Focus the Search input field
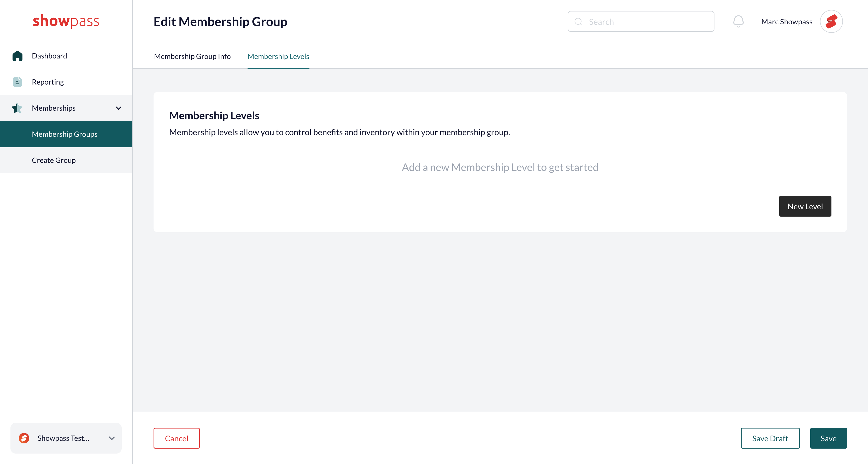The height and width of the screenshot is (464, 868). point(641,22)
